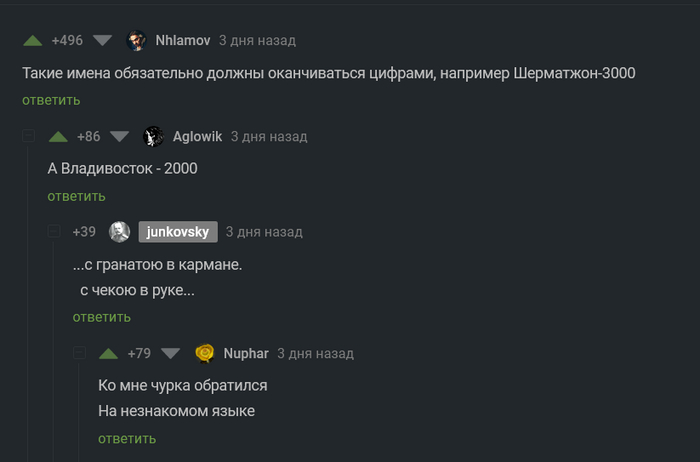This screenshot has width=700, height=462.
Task: Click ответить under junkovsky's comment
Action: click(x=101, y=317)
